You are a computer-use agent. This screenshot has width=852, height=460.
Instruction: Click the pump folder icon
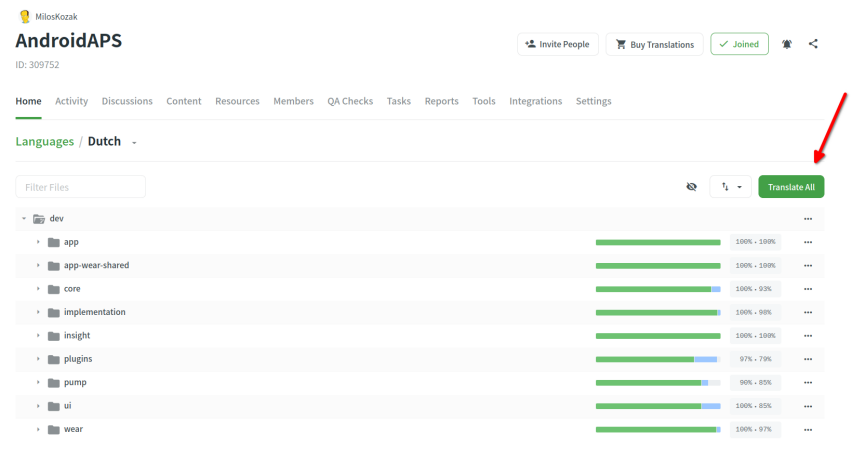point(53,382)
